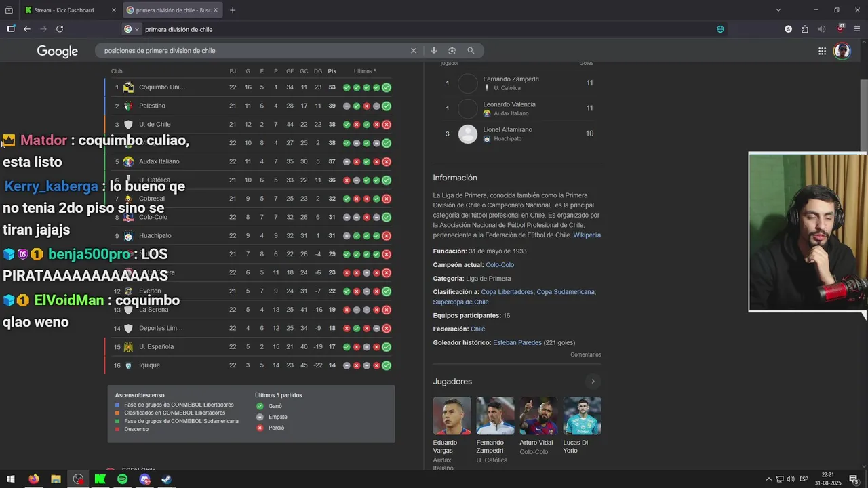The image size is (868, 488).
Task: Open the list all tabs dropdown
Action: pos(778,10)
